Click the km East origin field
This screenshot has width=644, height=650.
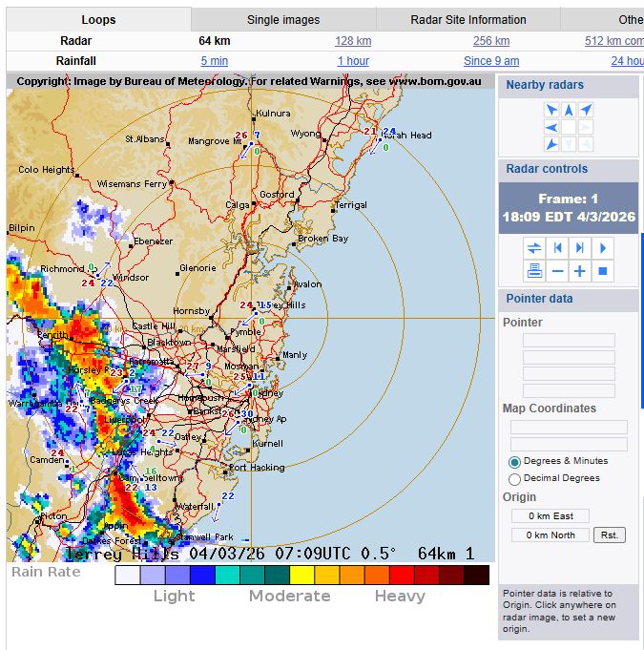(x=551, y=516)
